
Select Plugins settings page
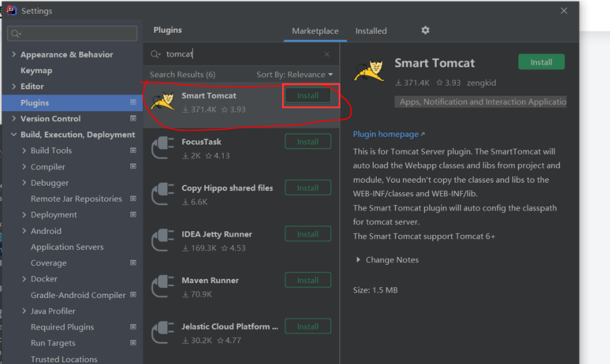click(x=73, y=103)
